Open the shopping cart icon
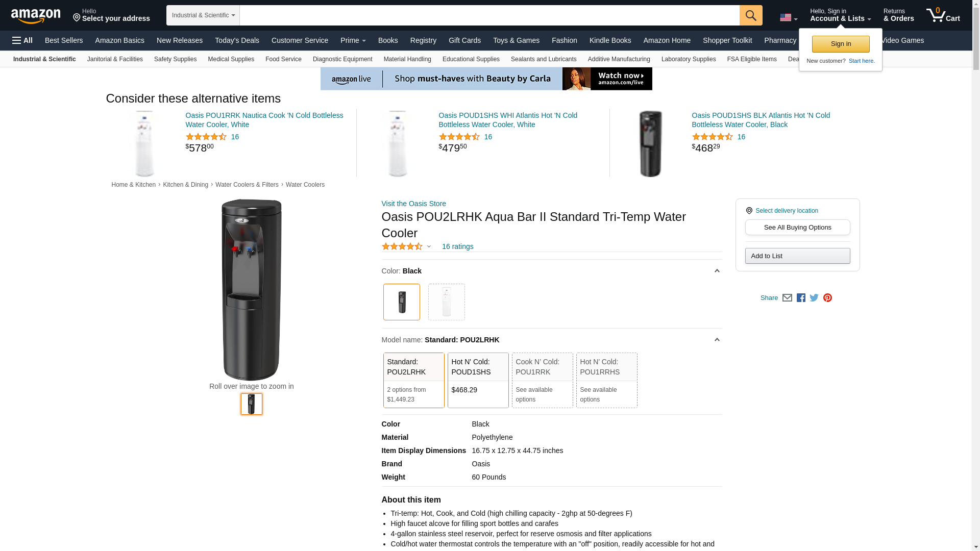980x551 pixels. click(x=943, y=15)
